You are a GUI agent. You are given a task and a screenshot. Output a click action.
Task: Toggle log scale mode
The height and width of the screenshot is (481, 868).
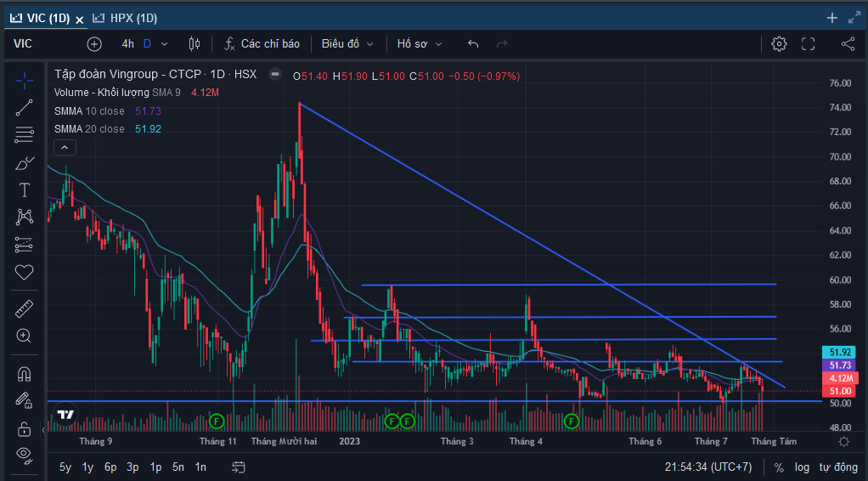coord(802,467)
